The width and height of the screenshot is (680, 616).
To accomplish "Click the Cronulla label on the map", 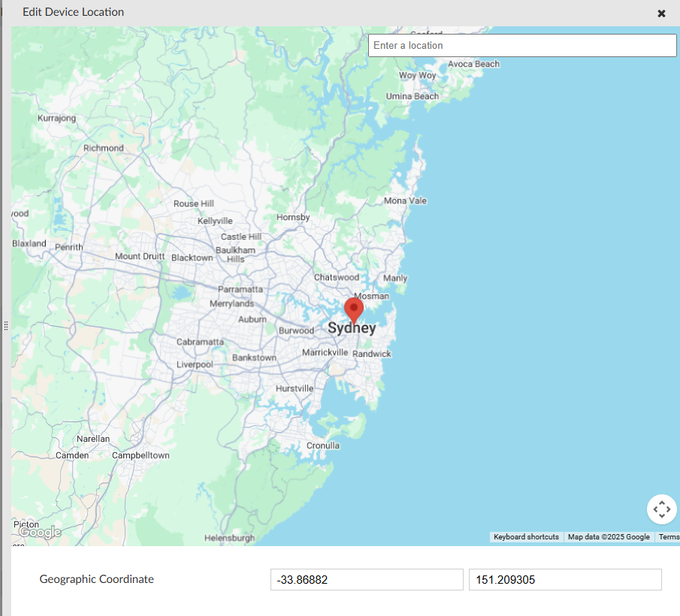I will (x=323, y=445).
